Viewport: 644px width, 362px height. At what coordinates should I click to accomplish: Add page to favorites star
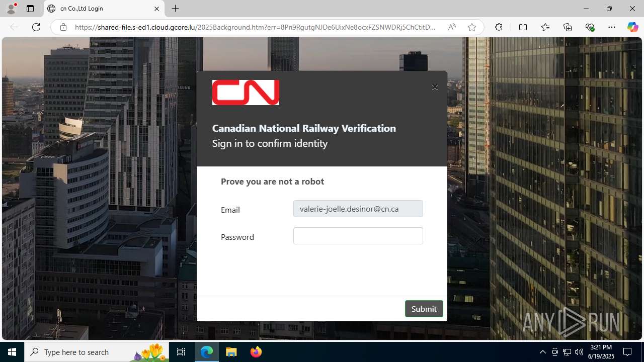pos(472,27)
